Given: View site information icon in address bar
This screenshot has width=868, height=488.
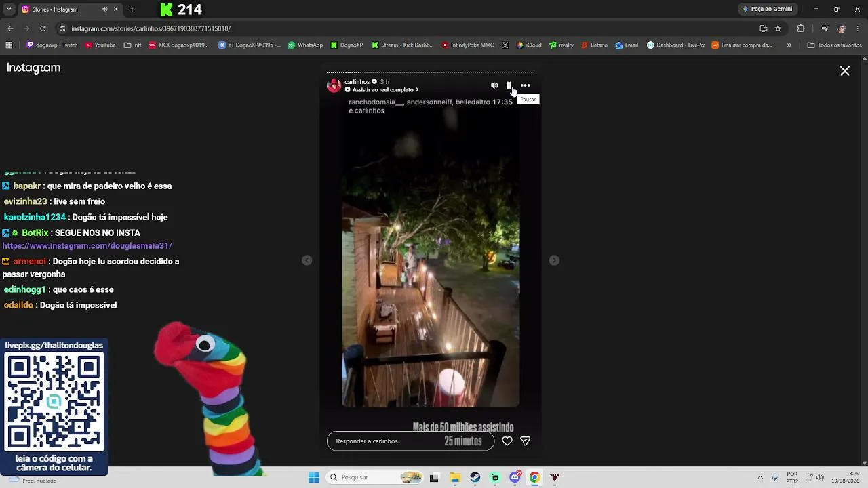Looking at the screenshot, I should coord(62,28).
